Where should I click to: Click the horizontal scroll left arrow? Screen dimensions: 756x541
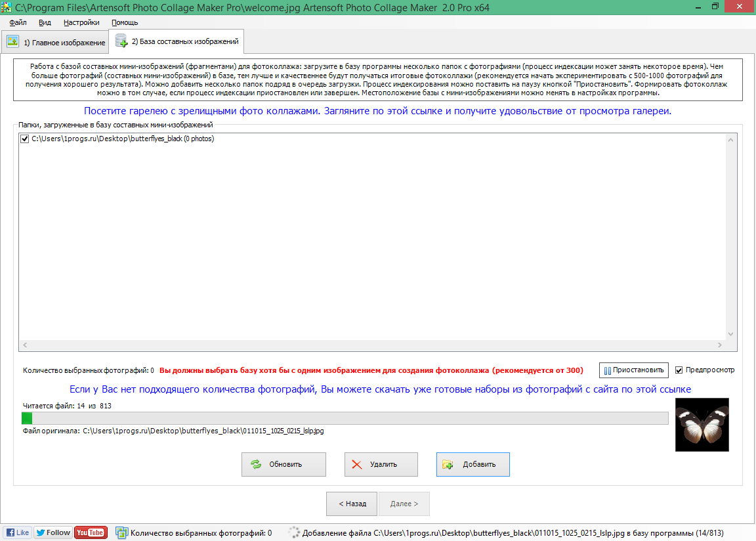tap(25, 345)
